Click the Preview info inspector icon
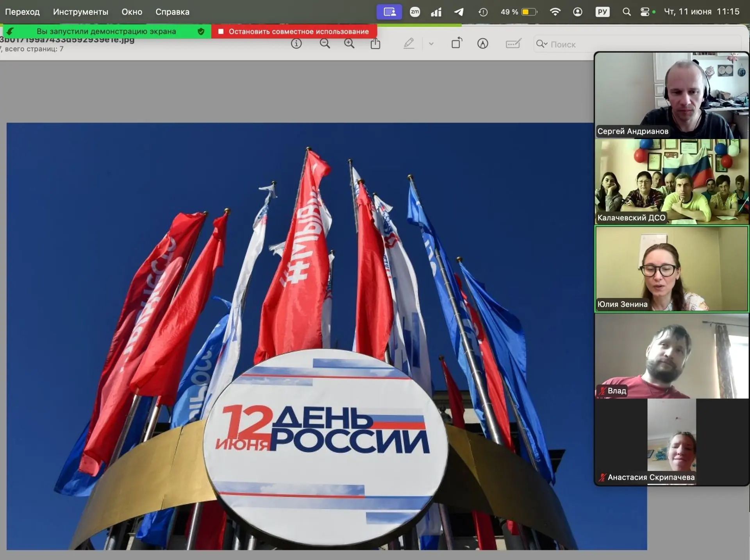 [x=296, y=43]
